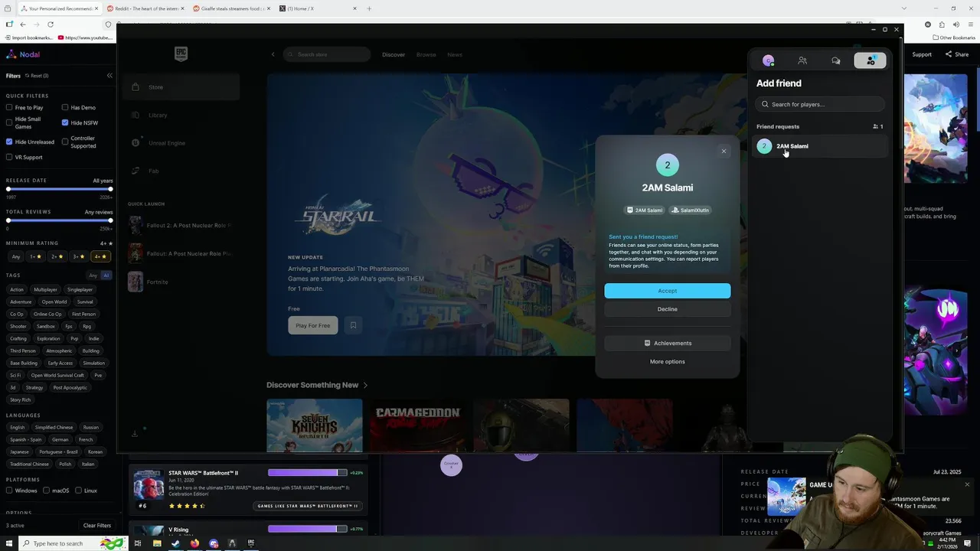Viewport: 980px width, 551px height.
Task: Open the browser hamburger menu
Action: (x=969, y=24)
